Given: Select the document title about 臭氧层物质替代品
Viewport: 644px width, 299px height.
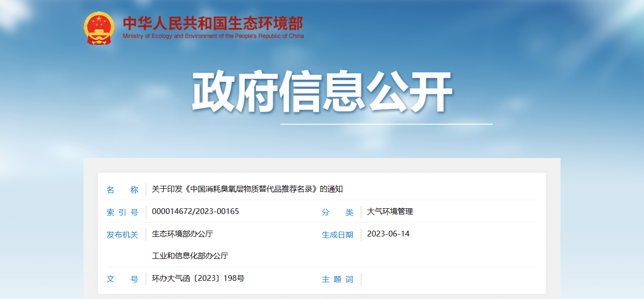Looking at the screenshot, I should pyautogui.click(x=247, y=189).
